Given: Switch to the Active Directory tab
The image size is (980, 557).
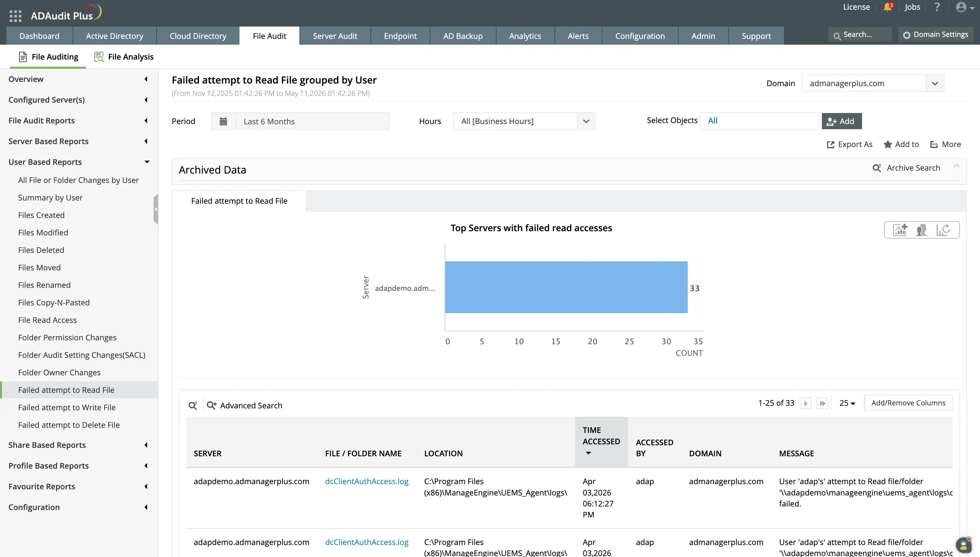Looking at the screenshot, I should click(114, 36).
